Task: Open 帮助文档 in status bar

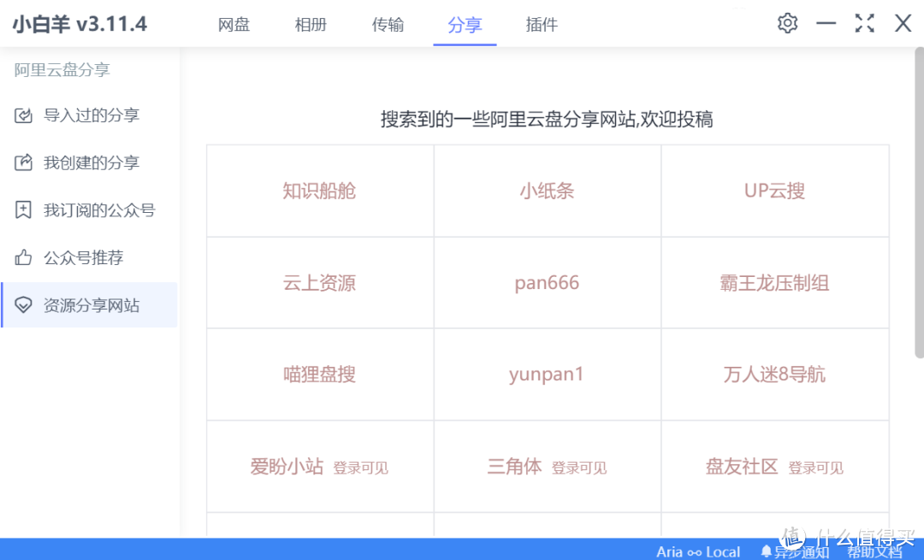Action: tap(874, 551)
